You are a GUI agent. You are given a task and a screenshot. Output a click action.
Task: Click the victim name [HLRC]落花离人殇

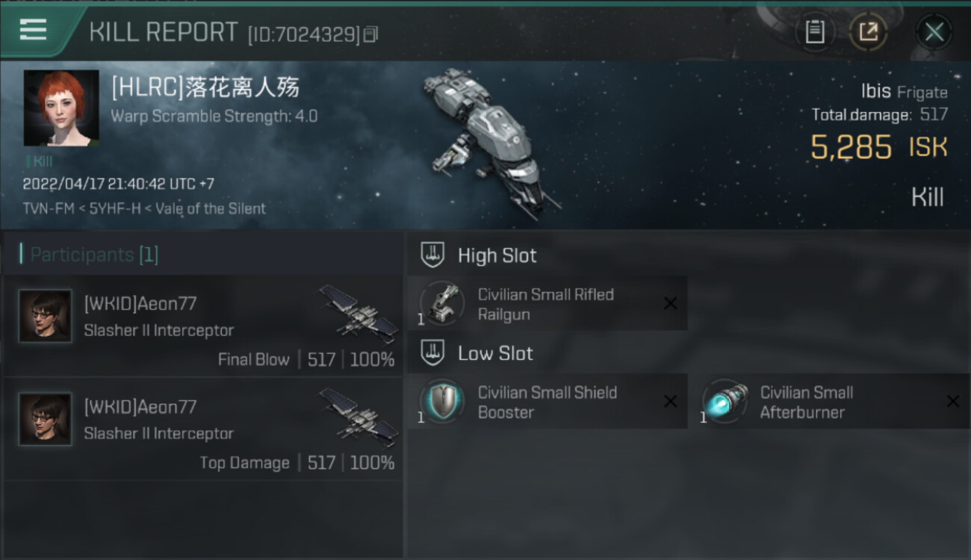205,87
